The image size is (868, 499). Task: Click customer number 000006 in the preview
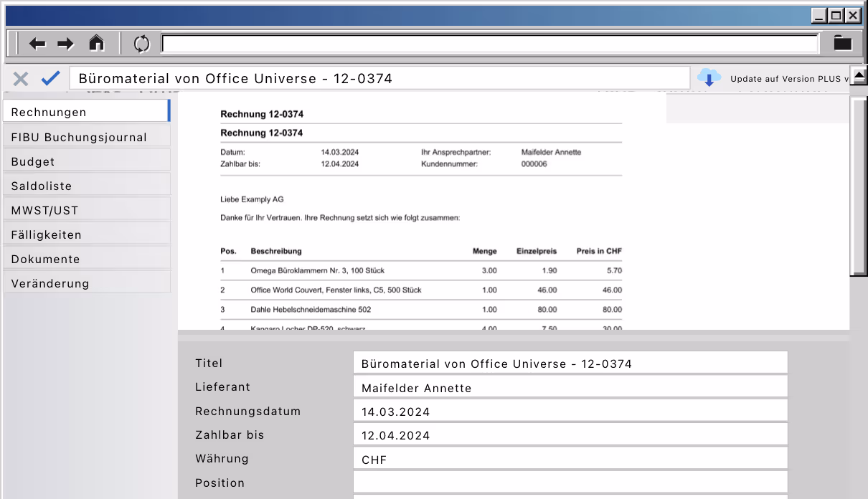tap(534, 164)
